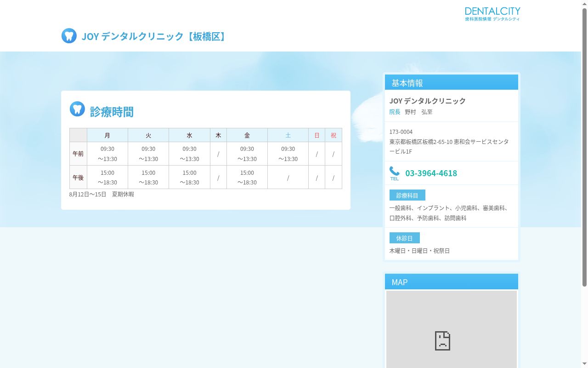Click the 土 column header
Screen dimensions: 588x368
click(x=288, y=135)
